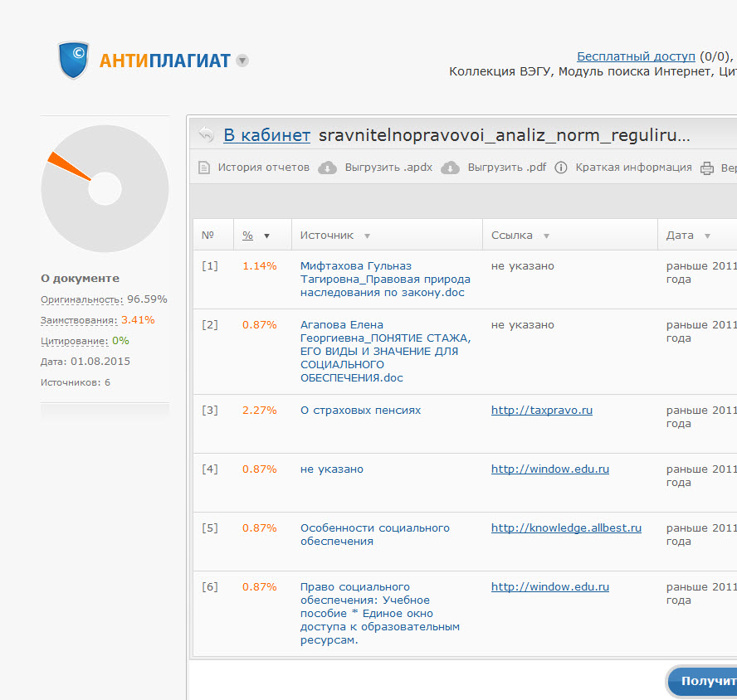This screenshot has width=737, height=700.
Task: Click the row number [2]
Action: [x=210, y=324]
